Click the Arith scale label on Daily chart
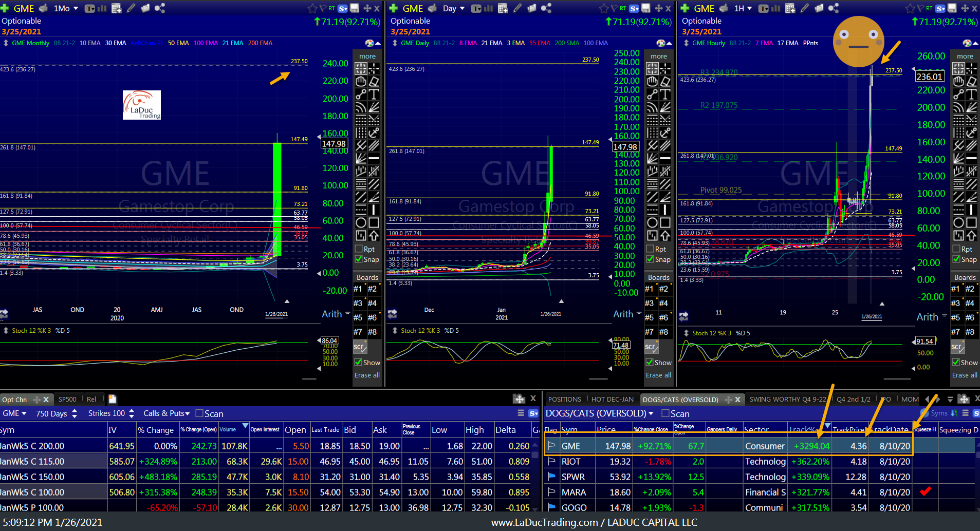980x531 pixels. 623,314
